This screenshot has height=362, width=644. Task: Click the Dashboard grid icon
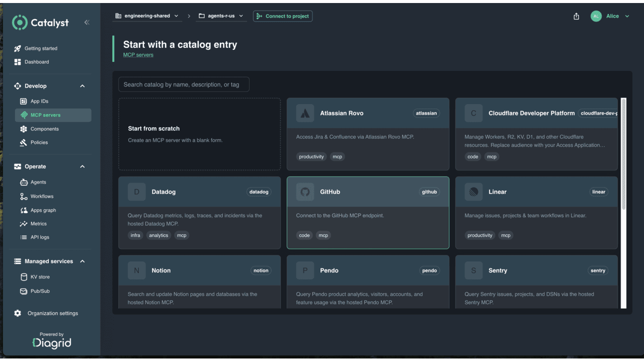18,62
